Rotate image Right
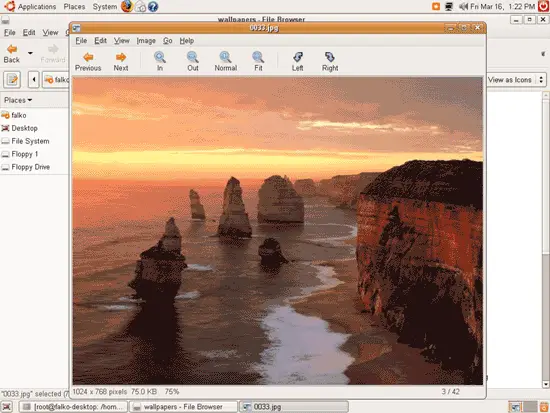Image resolution: width=550 pixels, height=413 pixels. pos(330,61)
